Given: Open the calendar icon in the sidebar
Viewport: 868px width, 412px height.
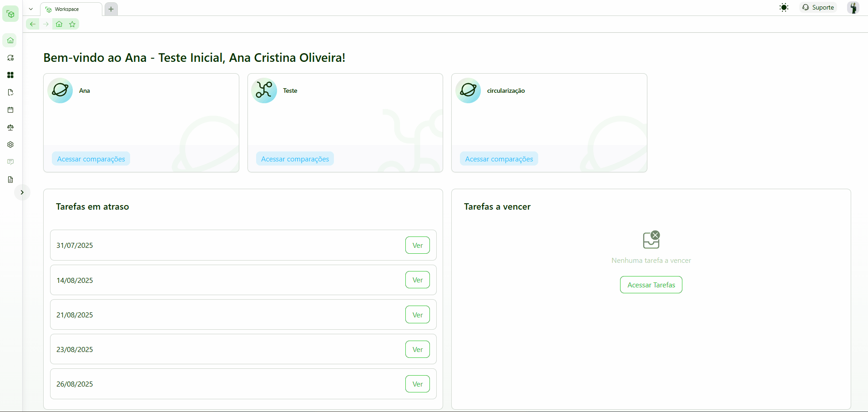Looking at the screenshot, I should coord(10,110).
